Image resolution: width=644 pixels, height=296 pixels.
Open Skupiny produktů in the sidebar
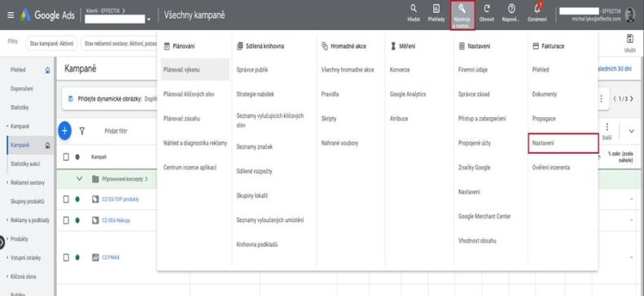(x=27, y=202)
